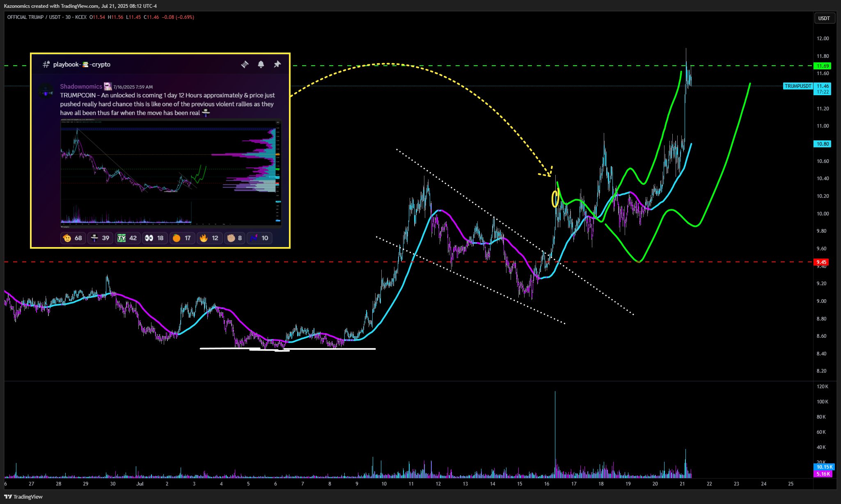The width and height of the screenshot is (841, 504).
Task: Click Shadownomics profile avatar
Action: tap(46, 91)
